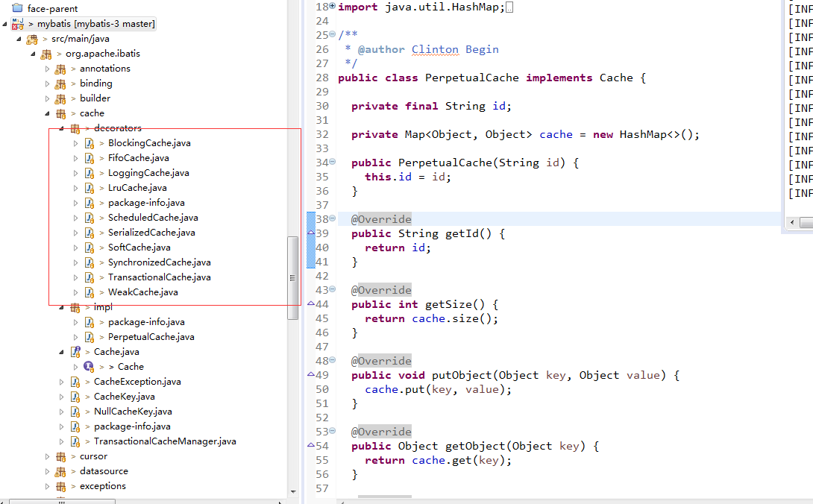
Task: Click the SoftCache.java file icon
Action: 90,248
